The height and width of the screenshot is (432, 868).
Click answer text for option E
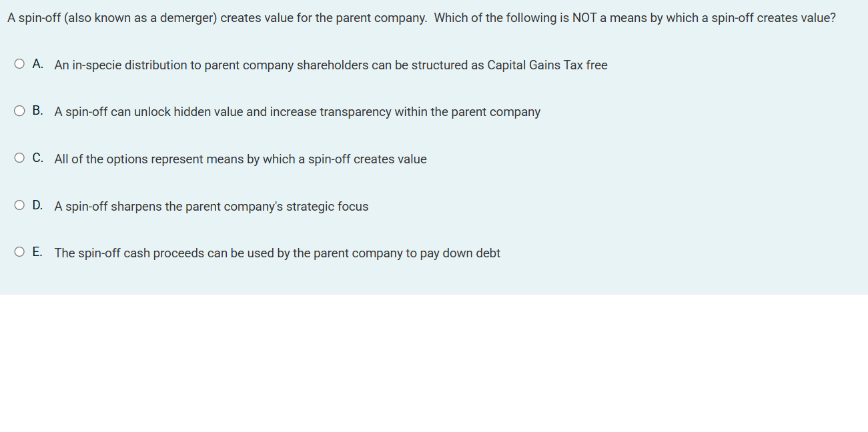tap(278, 253)
